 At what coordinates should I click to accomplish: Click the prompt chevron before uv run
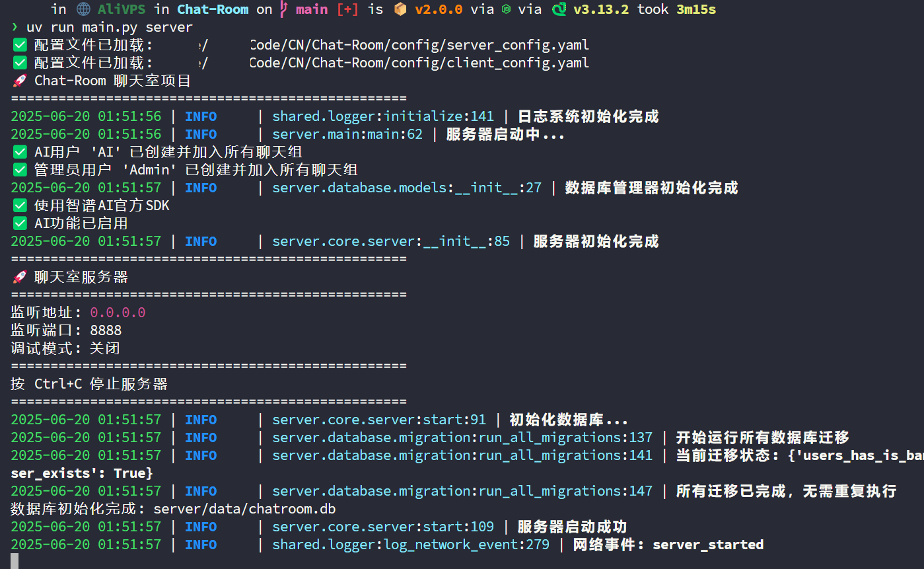click(x=15, y=28)
